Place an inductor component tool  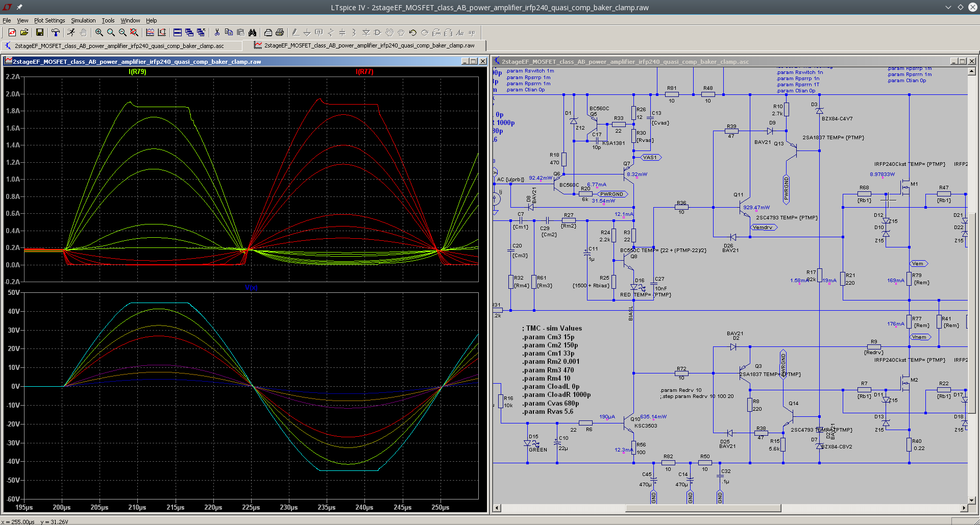pyautogui.click(x=354, y=33)
